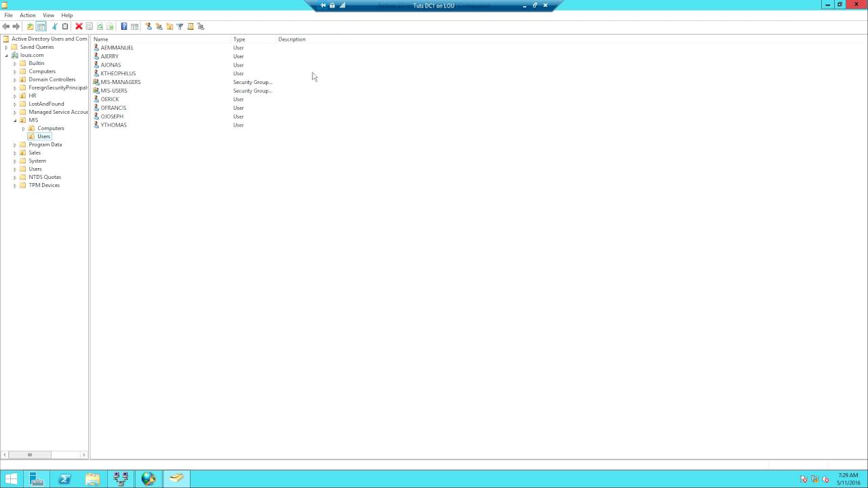Click tree pane scrollbar right arrow

point(83,455)
